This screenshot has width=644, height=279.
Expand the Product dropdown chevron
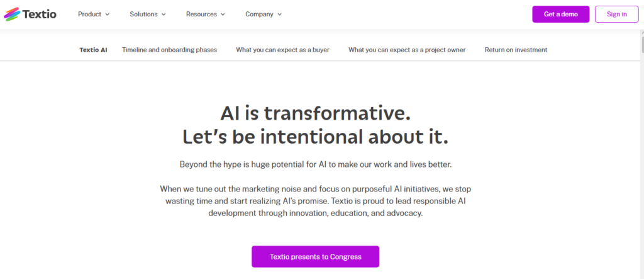[107, 14]
